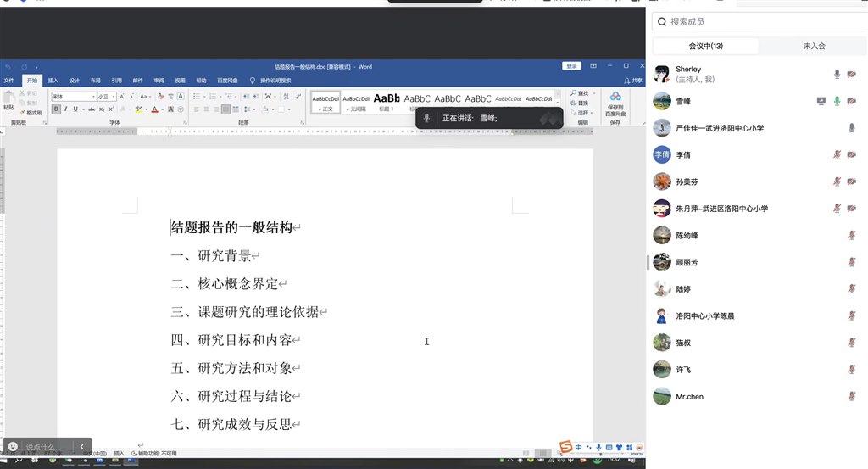Screen dimensions: 868x469
Task: Click 雪峰's green microphone icon
Action: [x=837, y=101]
